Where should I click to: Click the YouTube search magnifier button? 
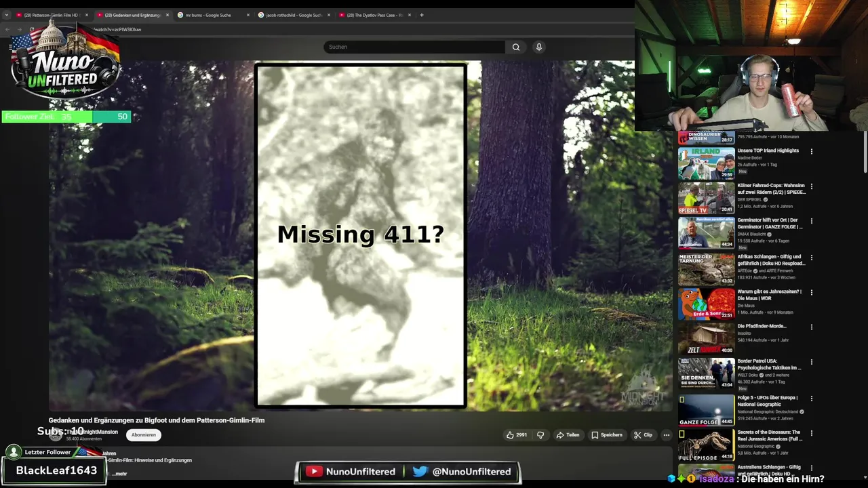516,47
